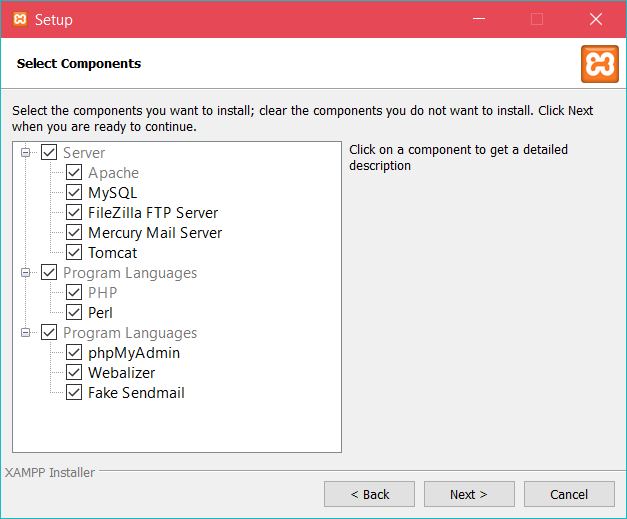Collapse the Program Languages node containing phpMyAdmin

(26, 333)
